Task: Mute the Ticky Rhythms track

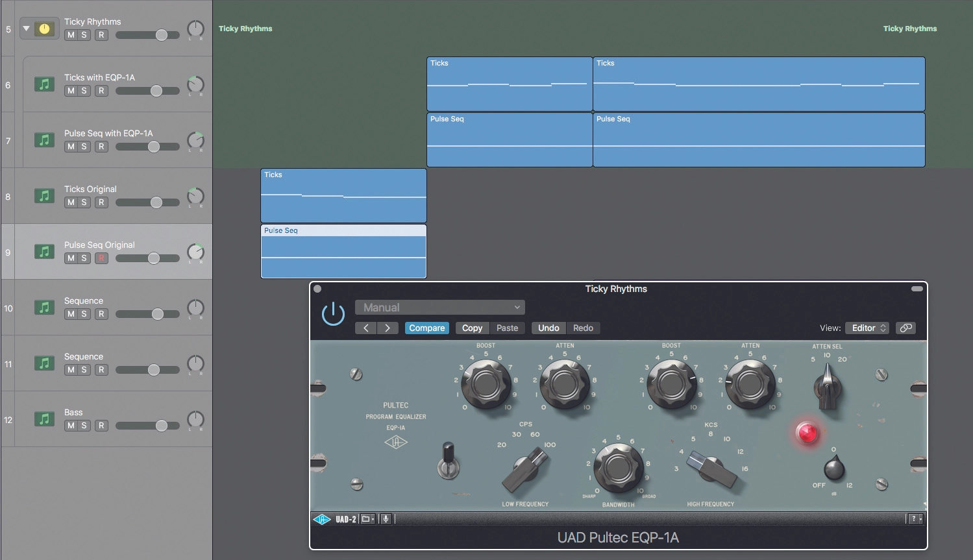Action: pos(71,35)
